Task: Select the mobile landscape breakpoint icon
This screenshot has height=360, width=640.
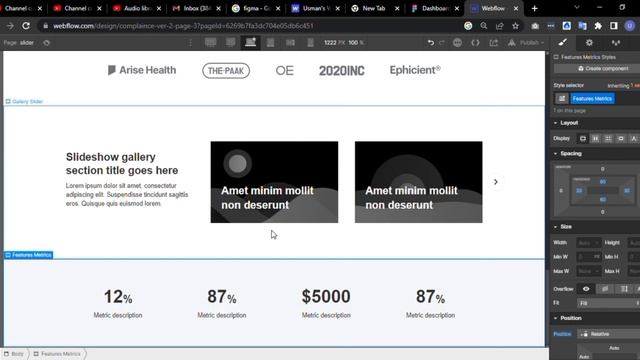Action: tap(290, 42)
